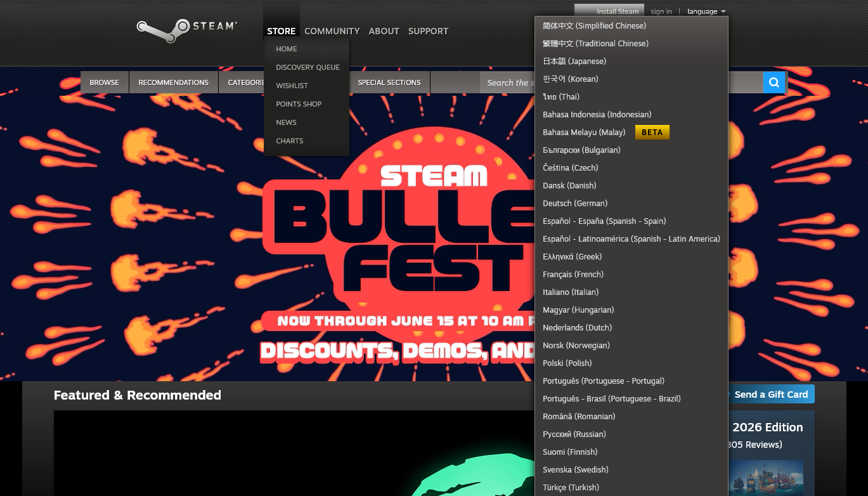Open the RECOMMENDATIONS store tab
This screenshot has height=496, width=868.
pos(174,82)
